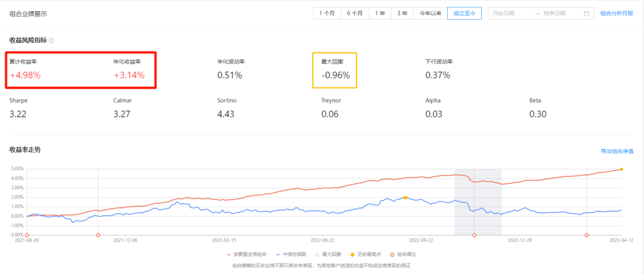
Task: Switch to the 3年 period
Action: [x=402, y=13]
